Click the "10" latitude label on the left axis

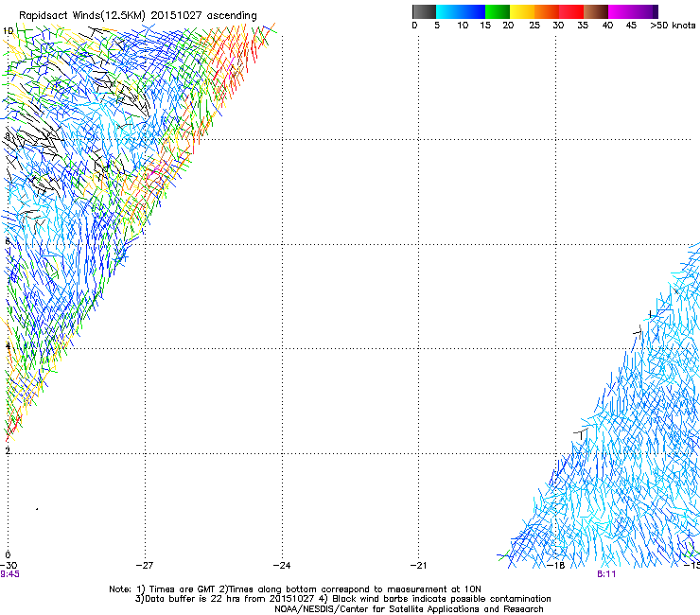pyautogui.click(x=8, y=31)
